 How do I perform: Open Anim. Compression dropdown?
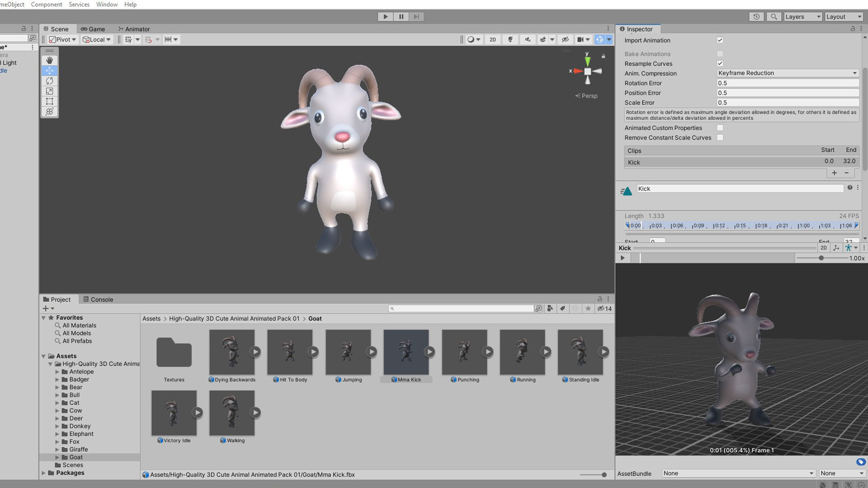coord(788,73)
